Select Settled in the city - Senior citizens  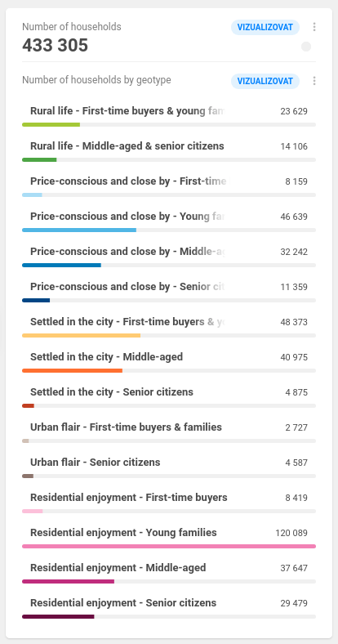[169, 396]
